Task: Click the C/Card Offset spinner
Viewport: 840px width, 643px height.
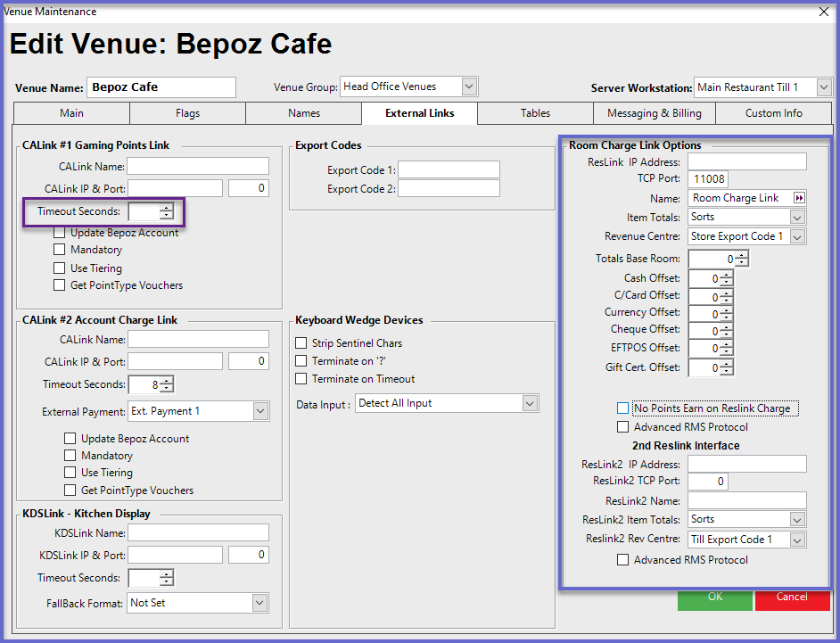Action: click(x=711, y=297)
